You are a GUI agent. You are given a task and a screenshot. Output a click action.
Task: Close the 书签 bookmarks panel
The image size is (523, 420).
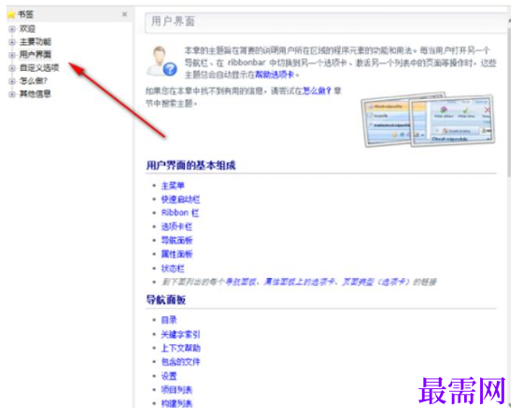[124, 14]
